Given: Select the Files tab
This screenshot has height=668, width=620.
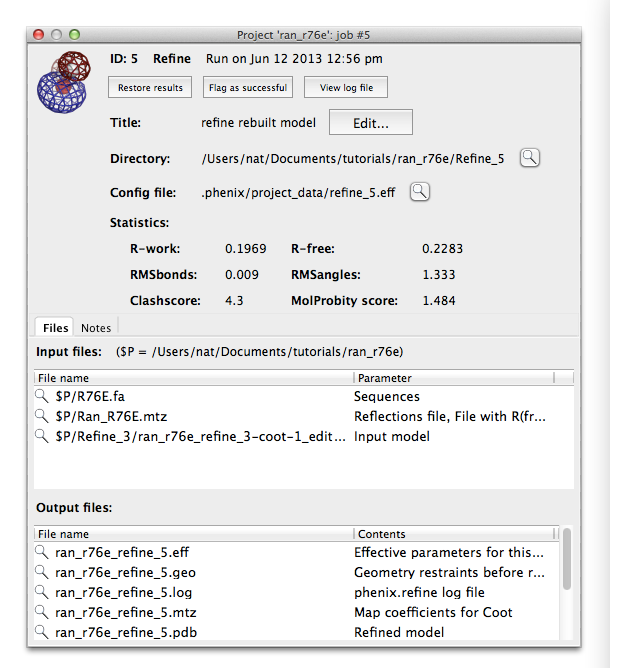Looking at the screenshot, I should (55, 327).
